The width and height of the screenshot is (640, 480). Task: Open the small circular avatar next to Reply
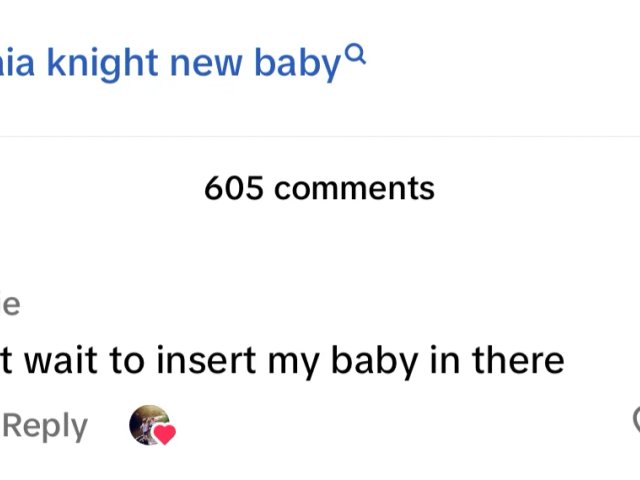click(x=147, y=424)
